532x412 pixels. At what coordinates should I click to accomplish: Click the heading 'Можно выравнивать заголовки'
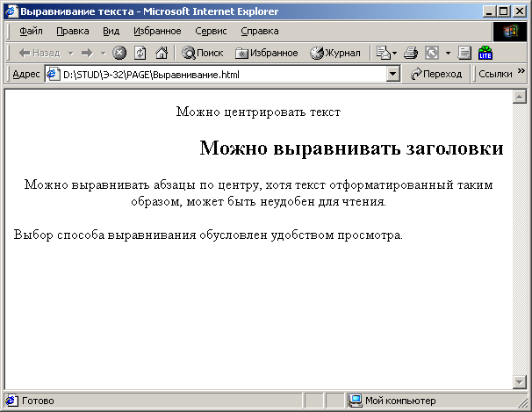coord(351,148)
